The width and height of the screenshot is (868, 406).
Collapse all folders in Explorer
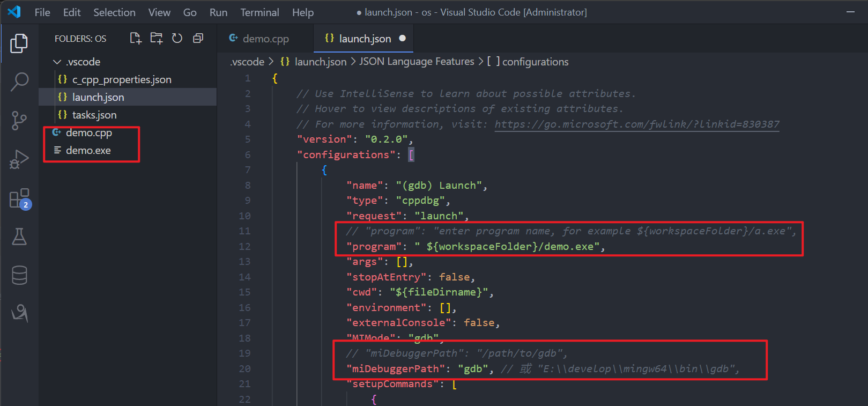point(198,38)
